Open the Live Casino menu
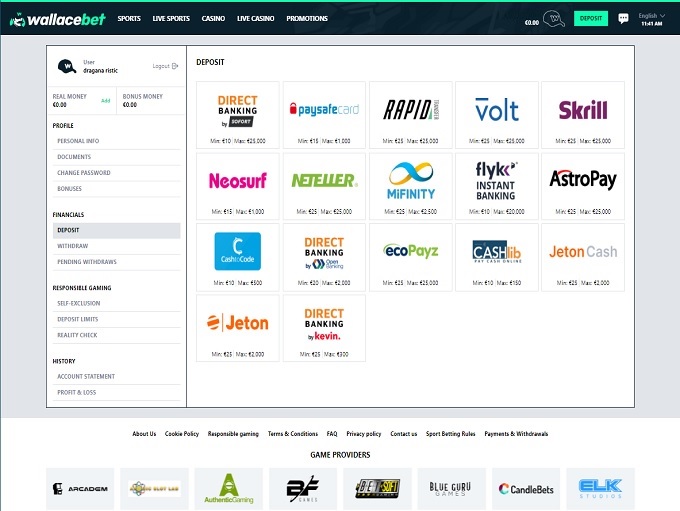 (258, 19)
